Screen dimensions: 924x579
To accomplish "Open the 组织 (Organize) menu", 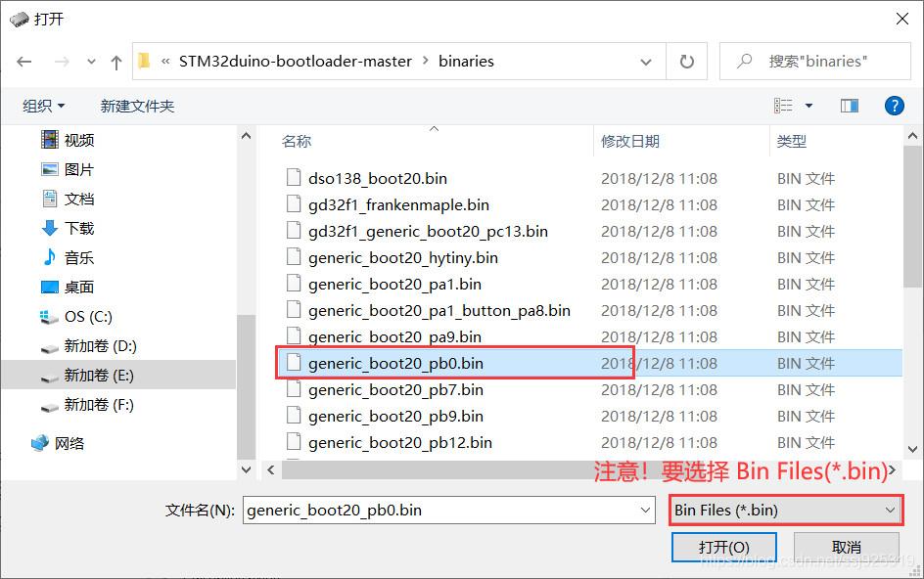I will [44, 106].
